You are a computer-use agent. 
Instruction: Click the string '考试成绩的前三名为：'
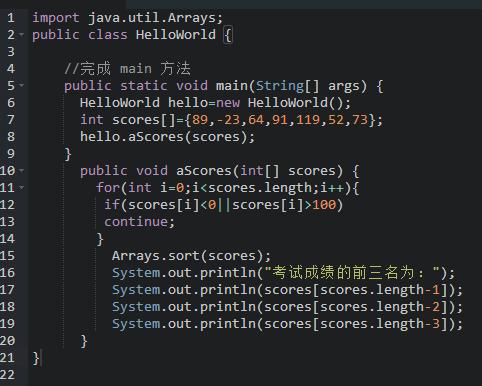pos(352,273)
